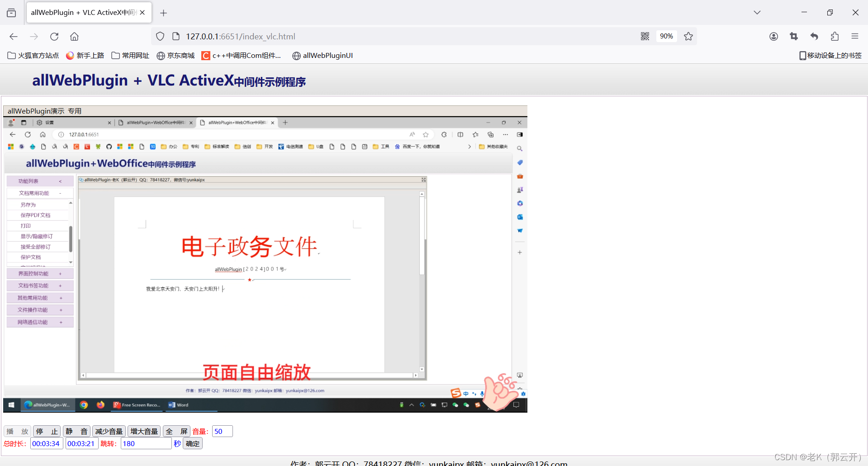In the video, click 接受全部修订 list item
868x466 pixels.
(35, 247)
